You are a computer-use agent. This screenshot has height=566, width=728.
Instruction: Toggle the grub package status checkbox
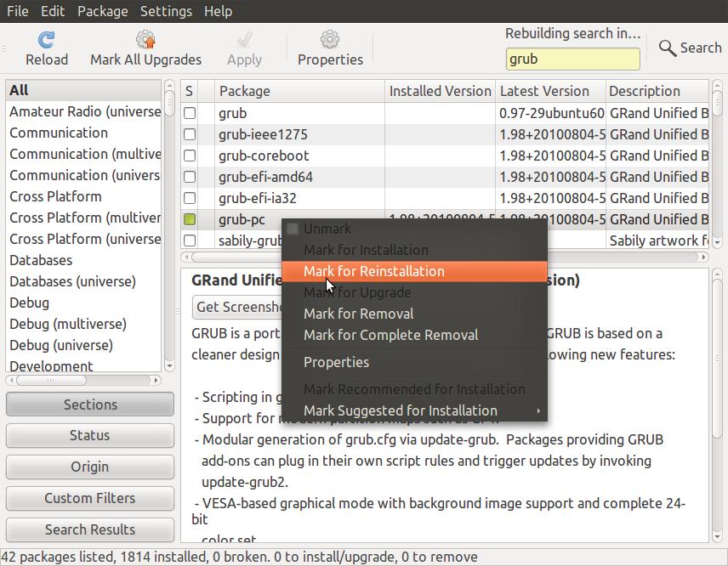click(190, 113)
